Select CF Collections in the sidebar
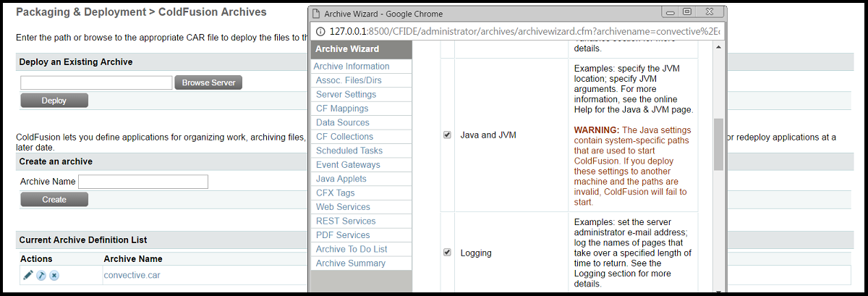 coord(345,137)
